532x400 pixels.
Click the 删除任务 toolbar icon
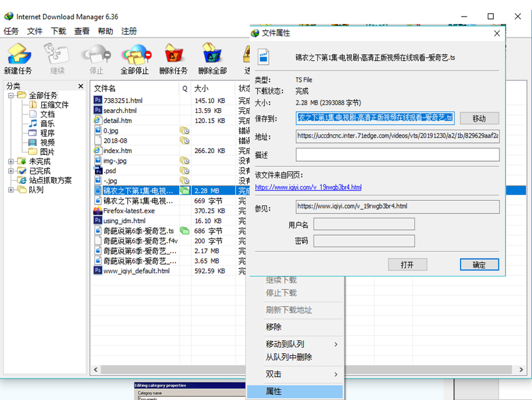[x=173, y=53]
